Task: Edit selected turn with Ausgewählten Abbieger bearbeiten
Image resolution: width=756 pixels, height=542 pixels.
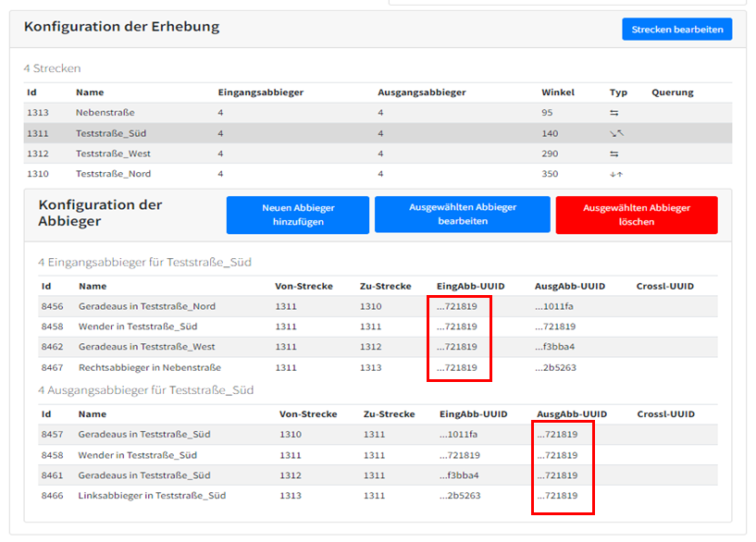Action: (x=463, y=215)
